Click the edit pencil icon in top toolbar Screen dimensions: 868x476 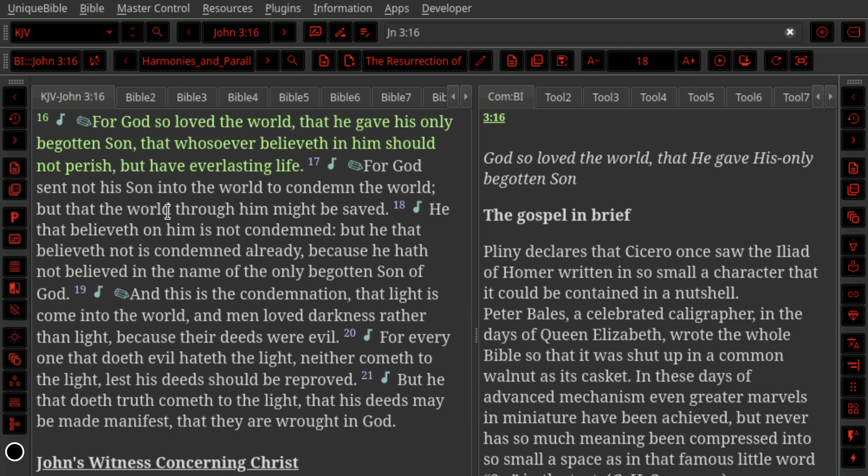[x=340, y=32]
